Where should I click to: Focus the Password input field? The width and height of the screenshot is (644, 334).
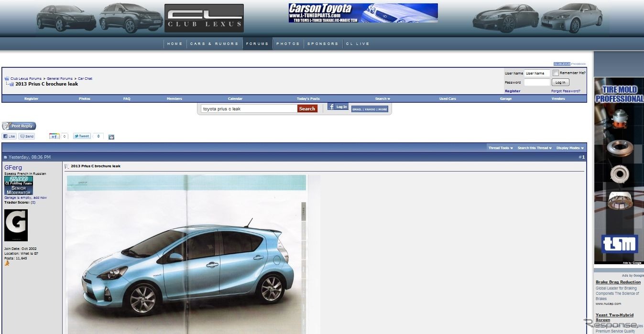(537, 82)
